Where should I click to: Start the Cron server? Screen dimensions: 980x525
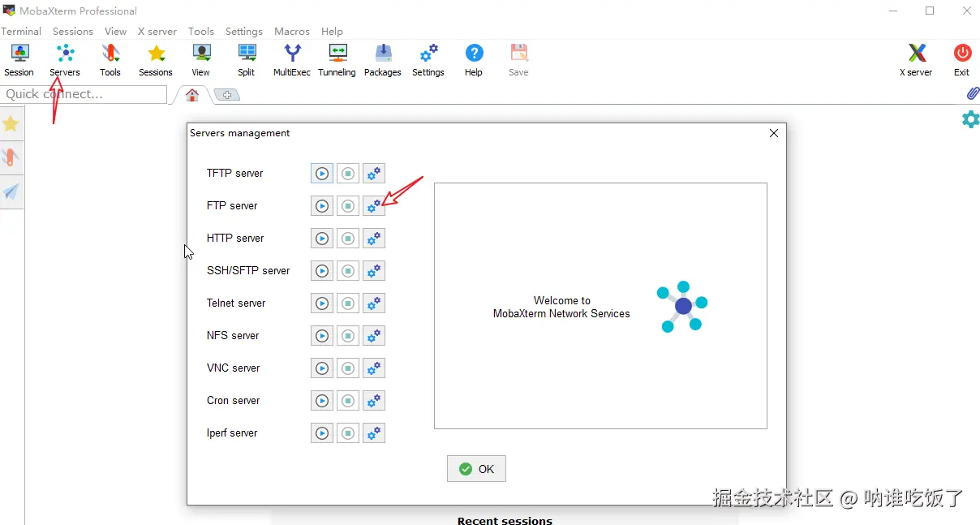(322, 401)
